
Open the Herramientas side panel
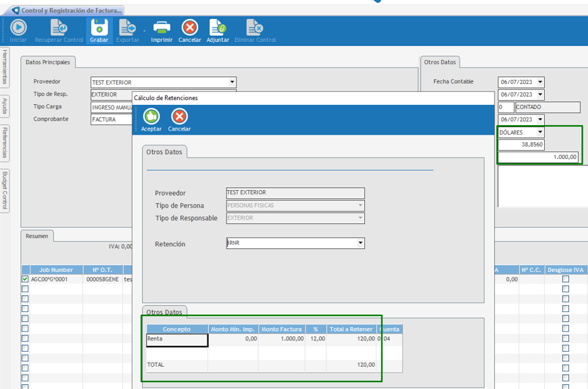click(x=5, y=68)
